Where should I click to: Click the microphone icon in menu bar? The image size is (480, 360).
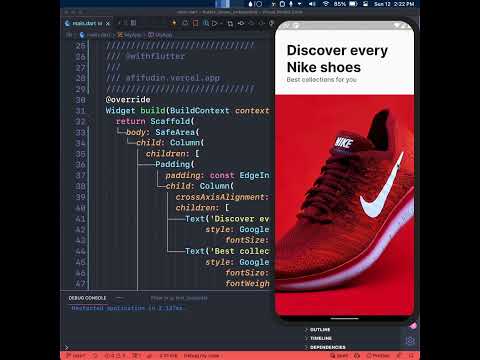coord(291,4)
